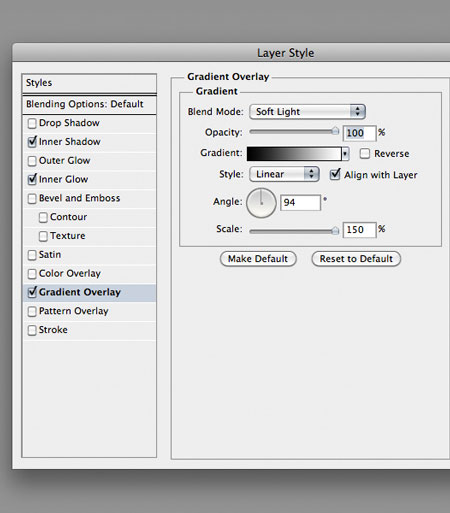Click the Angle value field showing 94
Viewport: 450px width, 513px height.
point(300,203)
